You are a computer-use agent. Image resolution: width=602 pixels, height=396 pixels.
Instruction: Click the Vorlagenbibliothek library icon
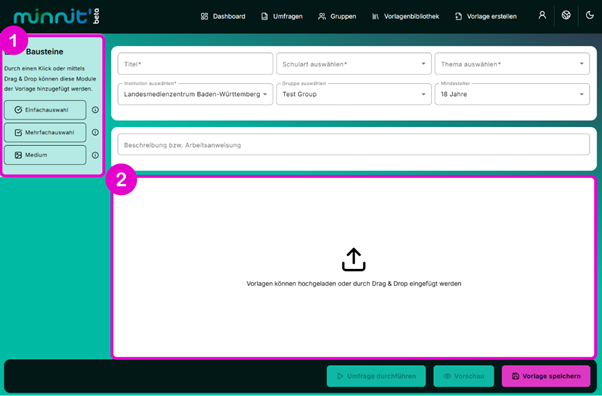pyautogui.click(x=375, y=17)
